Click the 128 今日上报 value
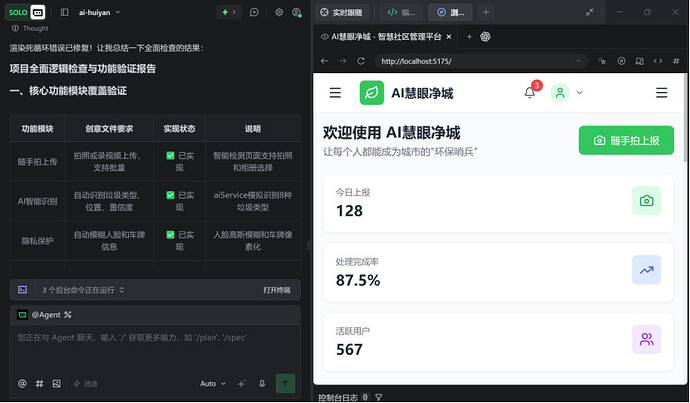The height and width of the screenshot is (403, 690). pyautogui.click(x=349, y=211)
